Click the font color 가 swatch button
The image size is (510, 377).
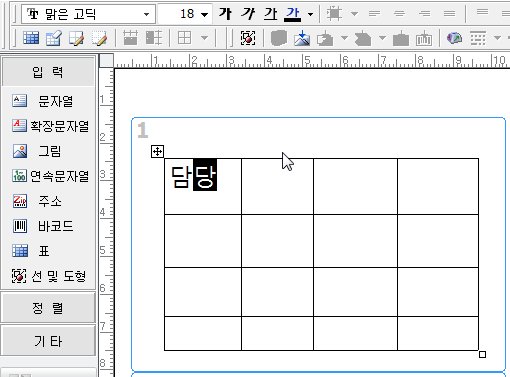pos(293,14)
